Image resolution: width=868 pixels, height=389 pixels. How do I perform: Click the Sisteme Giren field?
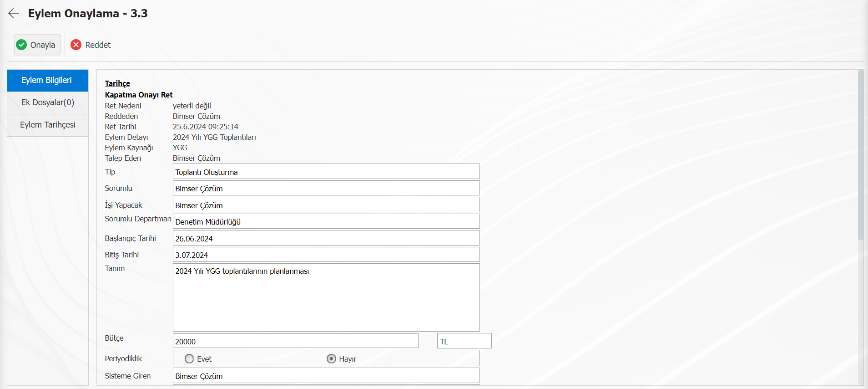[x=326, y=376]
